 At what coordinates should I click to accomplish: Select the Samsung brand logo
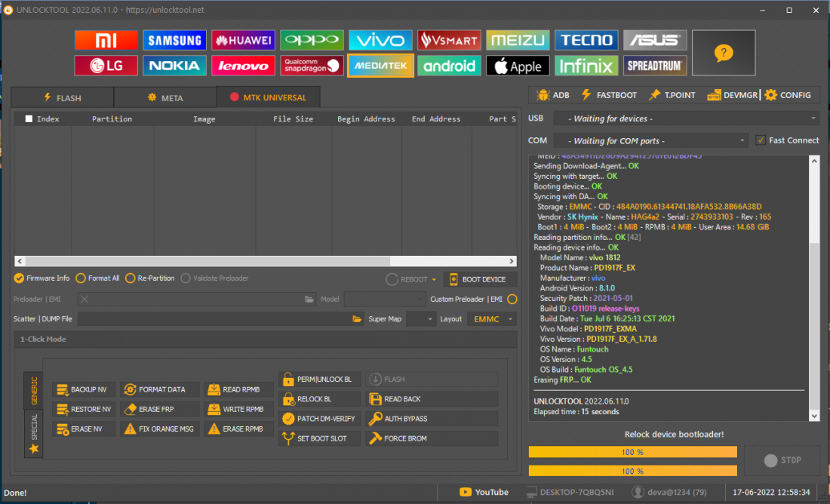[174, 40]
